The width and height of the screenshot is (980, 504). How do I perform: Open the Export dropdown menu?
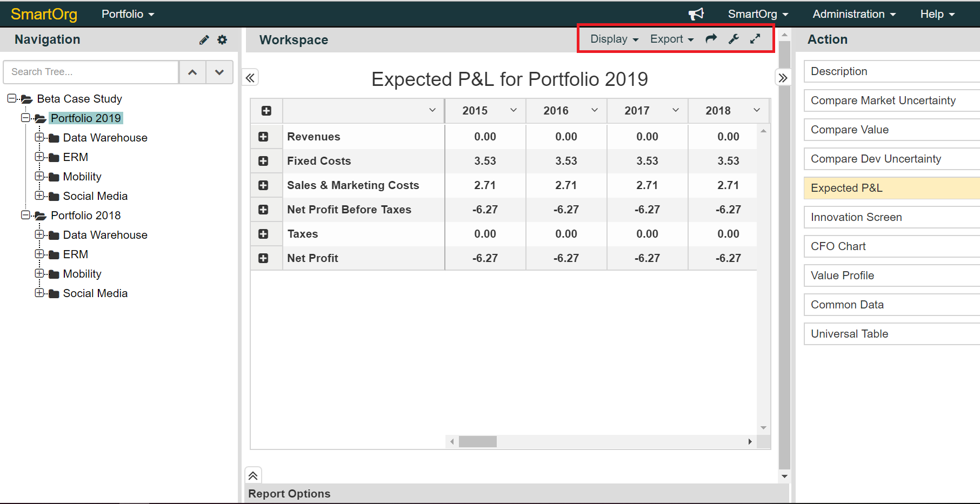point(672,39)
